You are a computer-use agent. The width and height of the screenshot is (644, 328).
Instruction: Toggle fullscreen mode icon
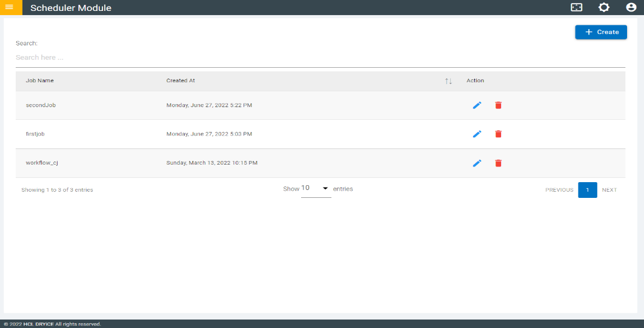coord(577,7)
